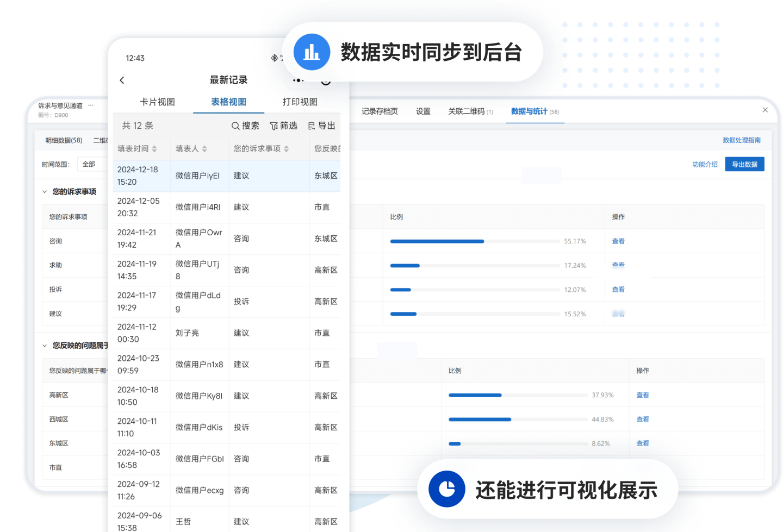Switch to the 卡片视图 tab
783x532 pixels.
(x=158, y=102)
